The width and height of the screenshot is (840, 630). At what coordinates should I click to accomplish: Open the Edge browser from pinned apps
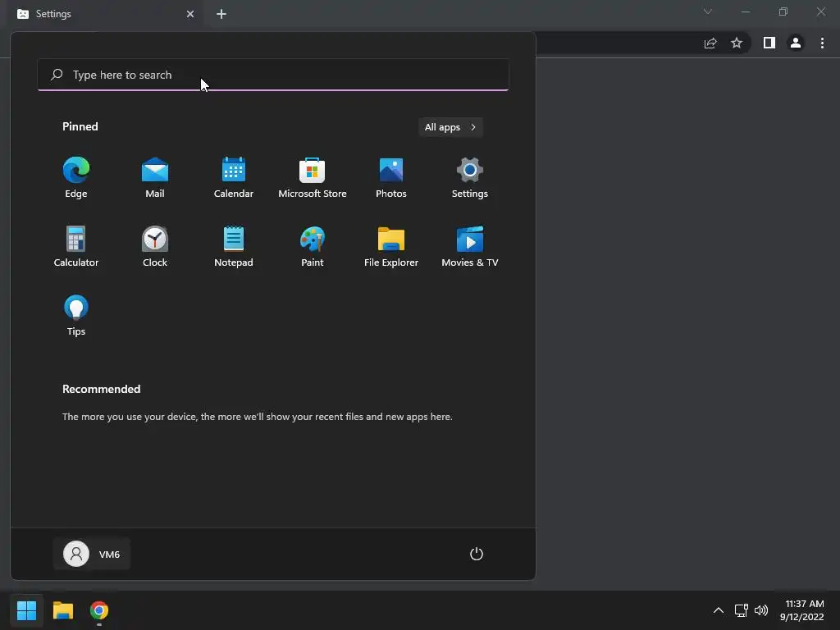click(76, 177)
